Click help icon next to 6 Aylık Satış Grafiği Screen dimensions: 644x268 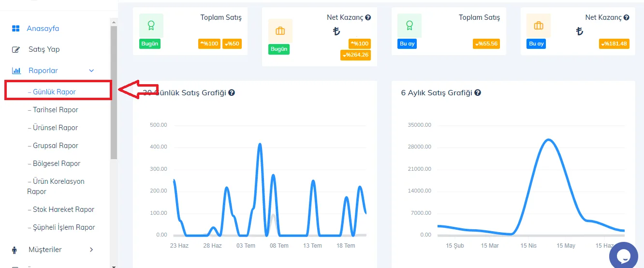[x=478, y=92]
